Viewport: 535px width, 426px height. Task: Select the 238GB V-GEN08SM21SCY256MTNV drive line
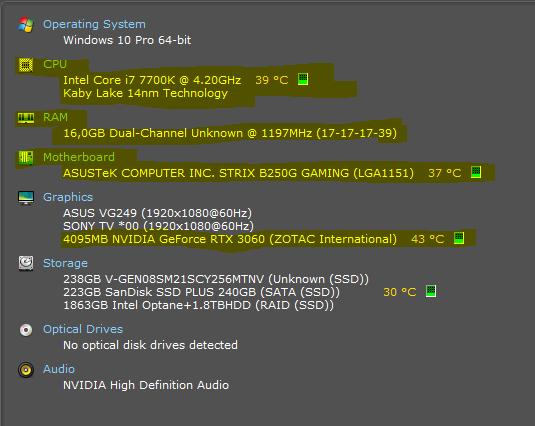216,279
